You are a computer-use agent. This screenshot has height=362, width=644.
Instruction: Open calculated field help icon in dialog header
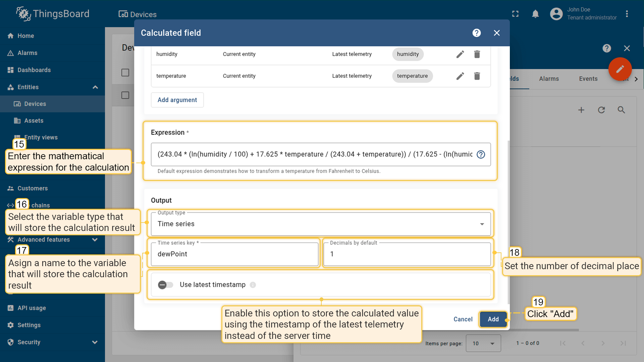coord(476,33)
